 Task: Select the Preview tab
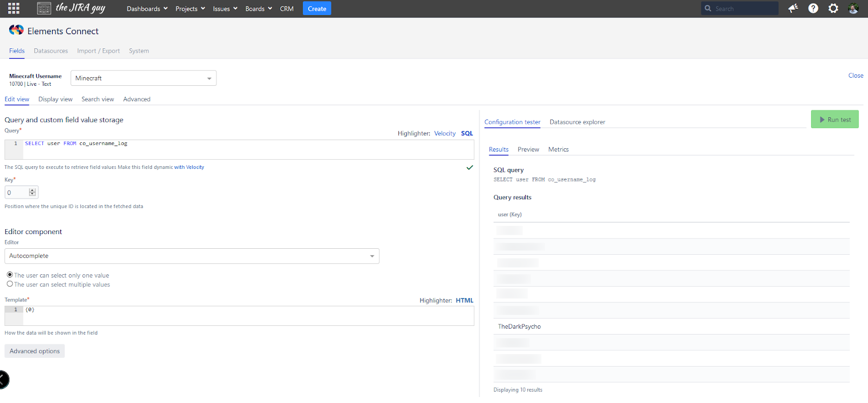point(528,149)
